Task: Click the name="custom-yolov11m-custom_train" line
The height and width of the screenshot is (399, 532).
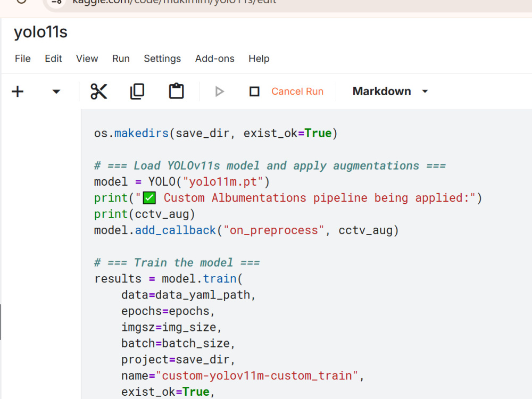Action: tap(243, 376)
